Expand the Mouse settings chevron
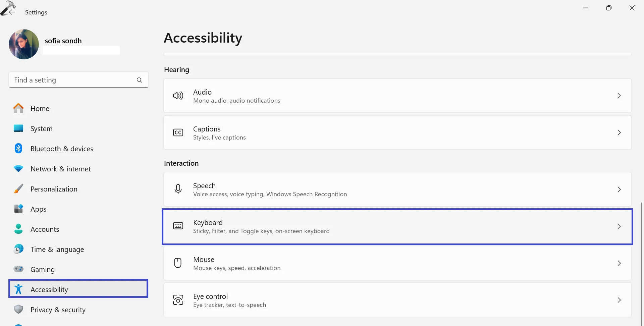The image size is (644, 326). point(619,263)
